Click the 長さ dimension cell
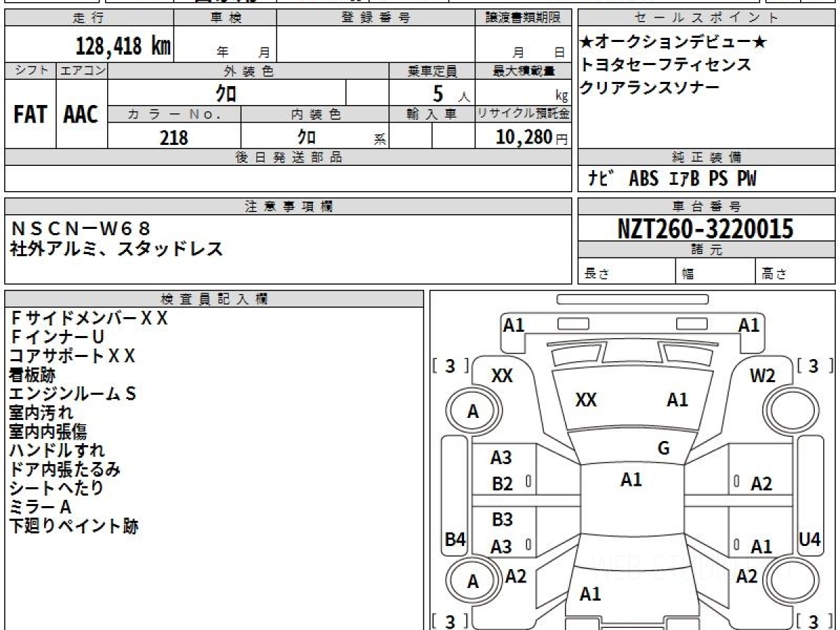 pos(627,272)
